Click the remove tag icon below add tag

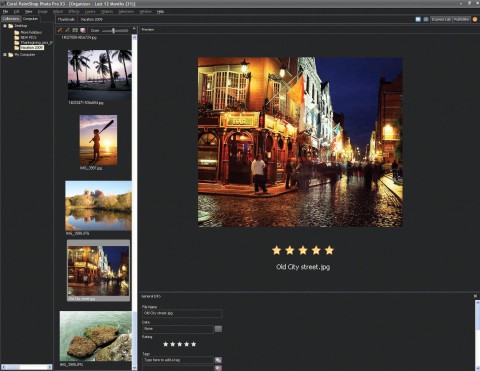point(218,368)
